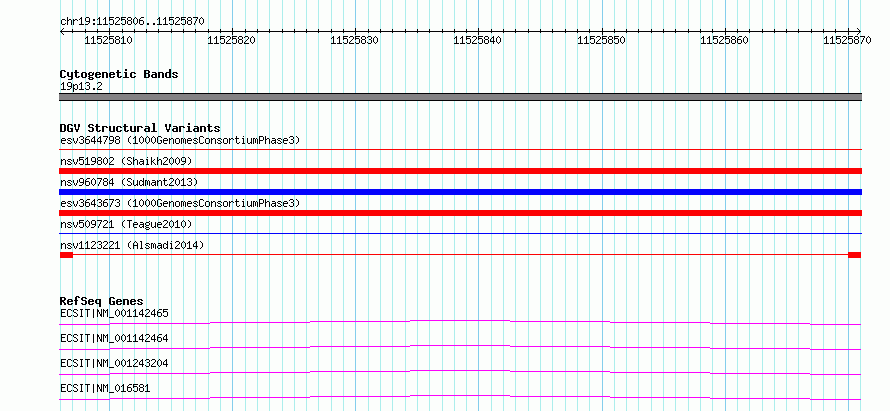The image size is (890, 411).
Task: Click ruler position 11525820
Action: pos(232,40)
